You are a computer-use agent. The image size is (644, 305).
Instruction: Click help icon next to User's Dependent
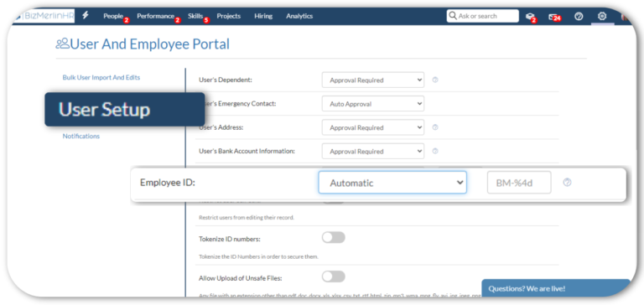(x=435, y=80)
